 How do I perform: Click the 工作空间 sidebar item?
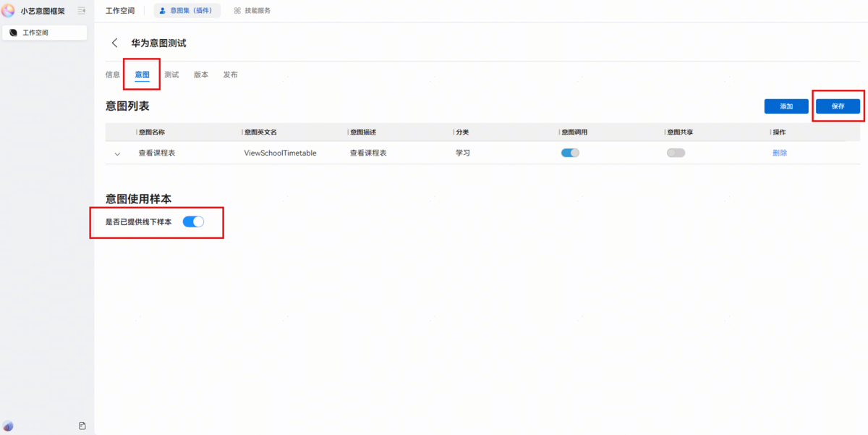click(x=44, y=33)
